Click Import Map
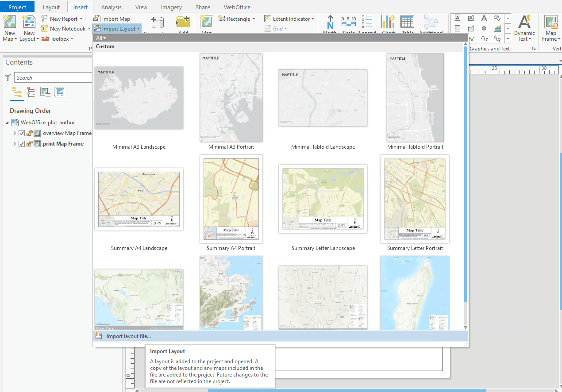The height and width of the screenshot is (392, 562). 112,19
